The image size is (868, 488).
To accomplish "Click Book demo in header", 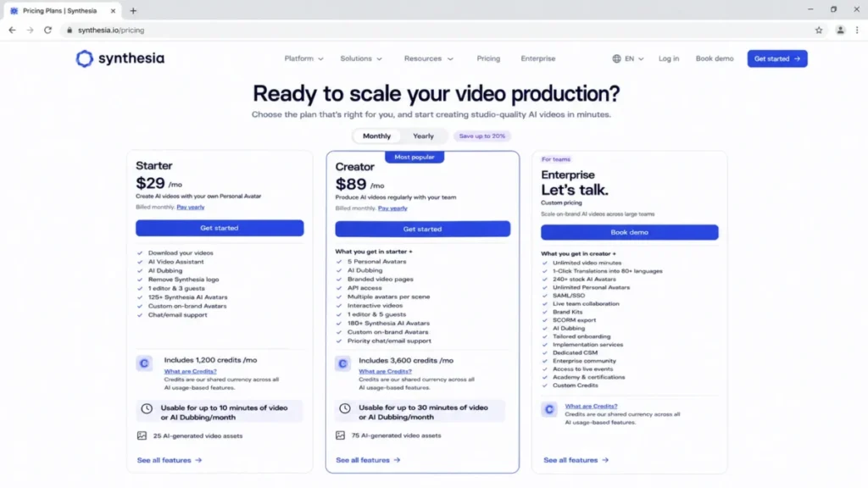I will coord(715,58).
